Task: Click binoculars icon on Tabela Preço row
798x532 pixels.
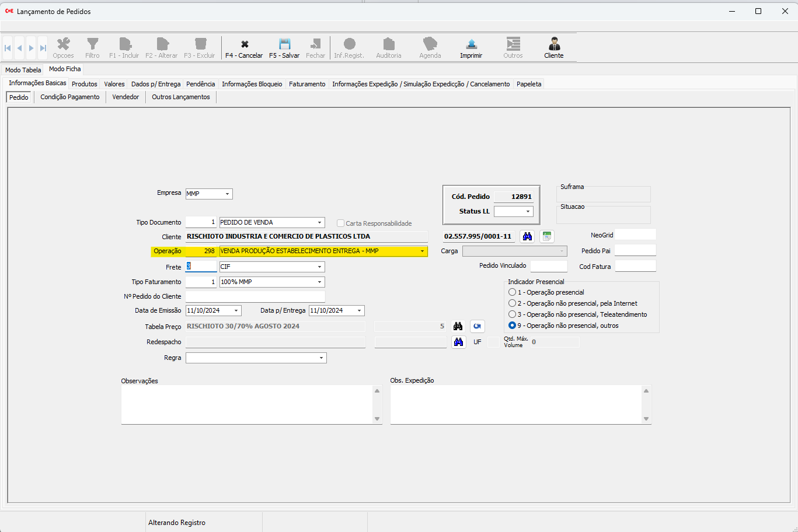Action: coord(458,326)
